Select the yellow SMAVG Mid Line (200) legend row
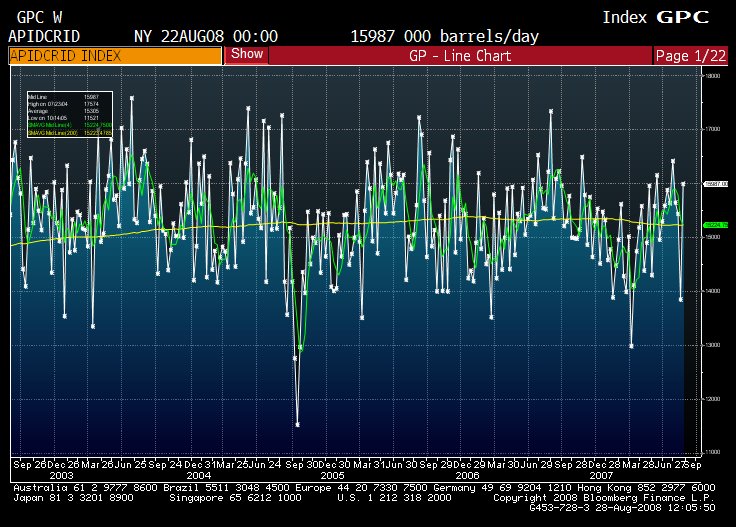Screen dimensions: 736x527 pos(69,133)
